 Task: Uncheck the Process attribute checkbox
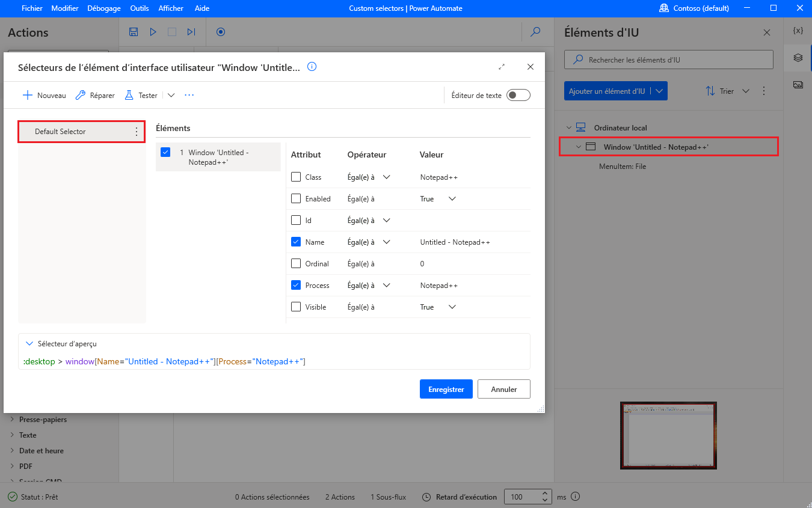pyautogui.click(x=296, y=285)
